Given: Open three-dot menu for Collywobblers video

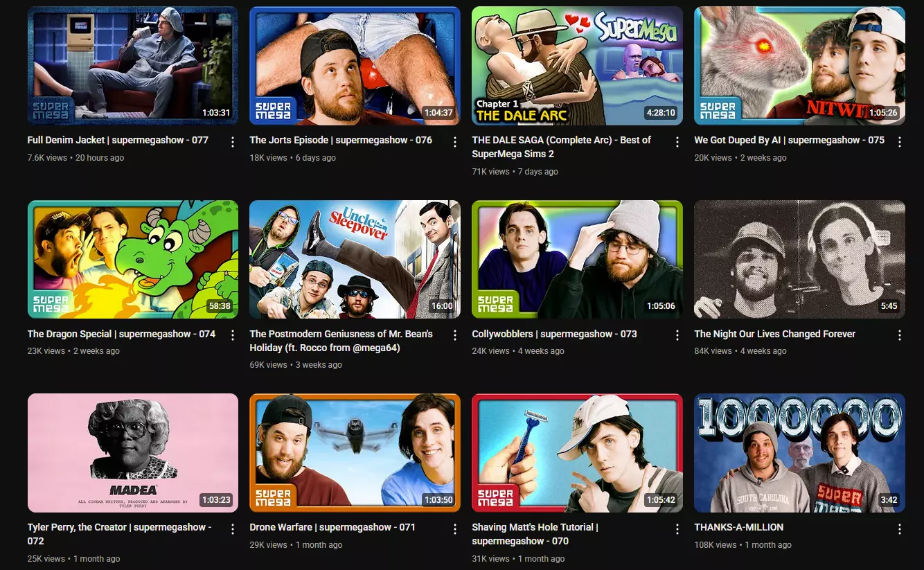Looking at the screenshot, I should tap(677, 335).
